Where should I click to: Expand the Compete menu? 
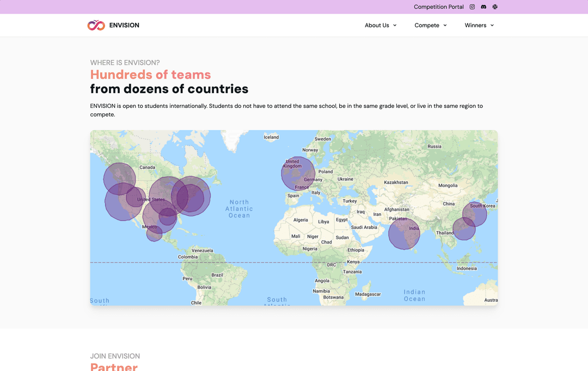click(x=431, y=25)
